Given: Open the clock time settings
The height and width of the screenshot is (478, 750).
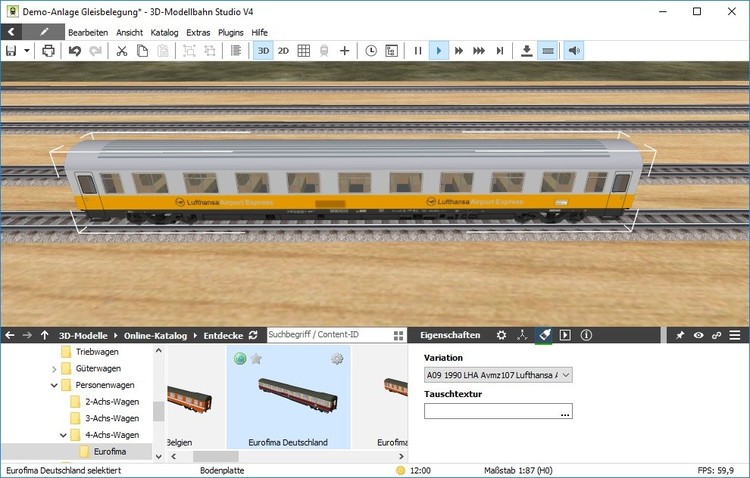Looking at the screenshot, I should (x=371, y=51).
